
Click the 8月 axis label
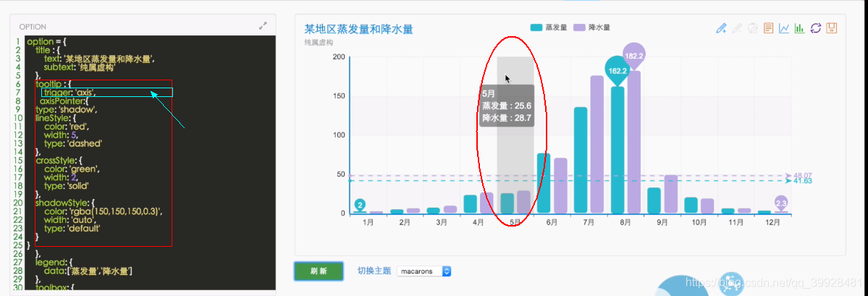click(625, 223)
